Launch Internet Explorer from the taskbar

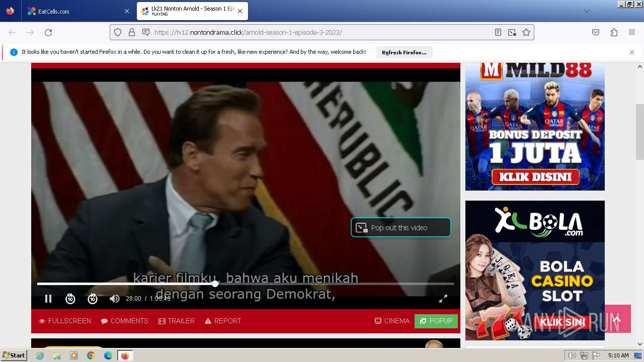click(40, 355)
